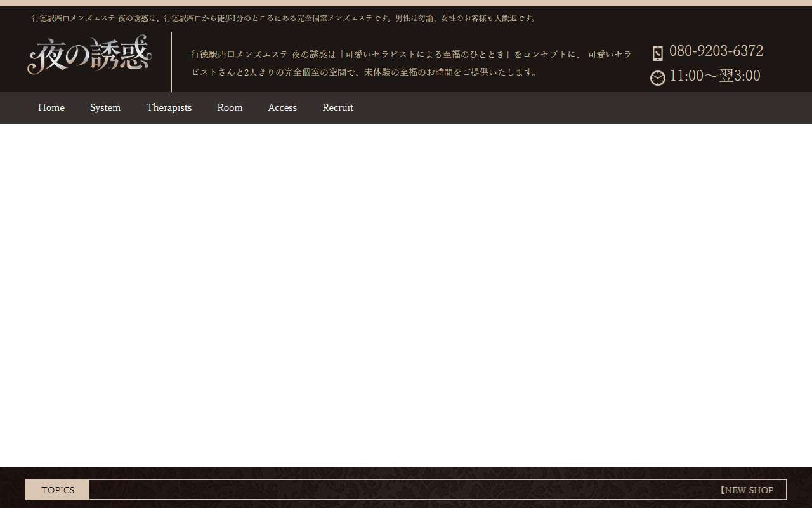
Task: Click the TOPICS label
Action: pos(58,490)
